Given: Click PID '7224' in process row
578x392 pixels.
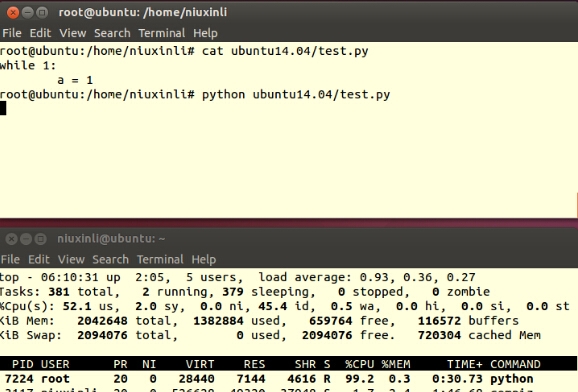Looking at the screenshot, I should point(19,379).
